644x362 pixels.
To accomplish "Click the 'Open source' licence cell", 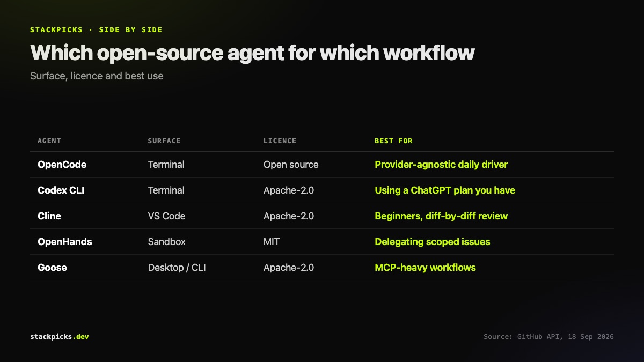I will (x=291, y=165).
